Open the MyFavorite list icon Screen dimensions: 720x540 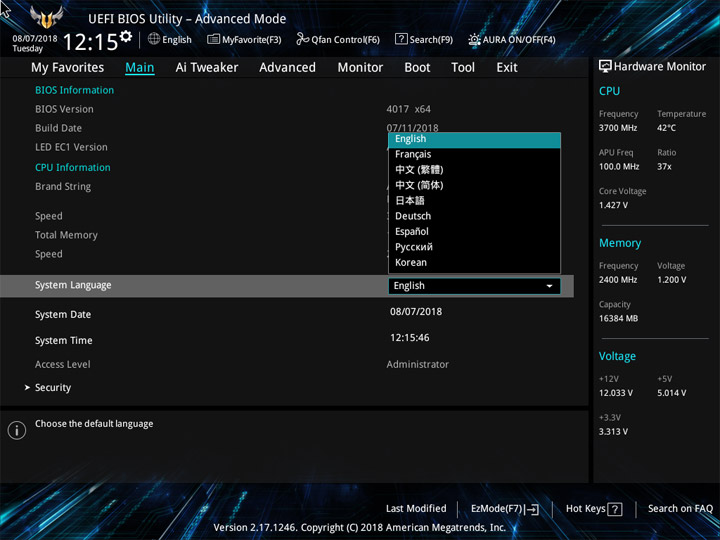(213, 39)
